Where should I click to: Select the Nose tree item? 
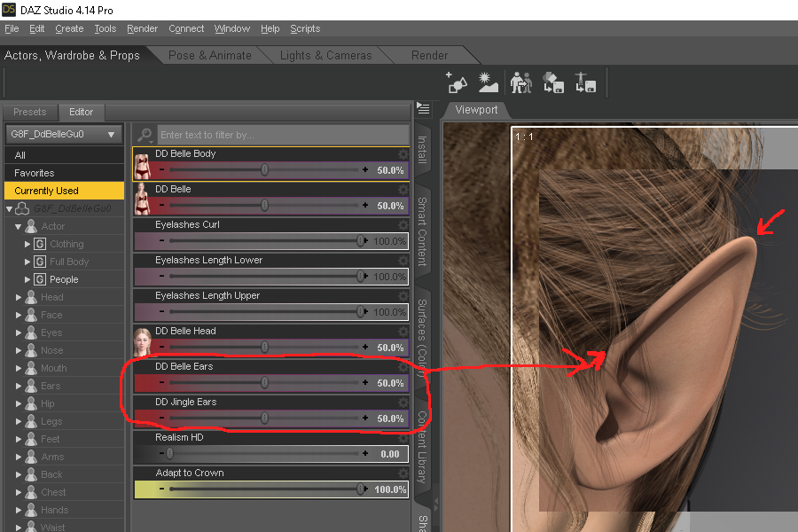pyautogui.click(x=52, y=350)
